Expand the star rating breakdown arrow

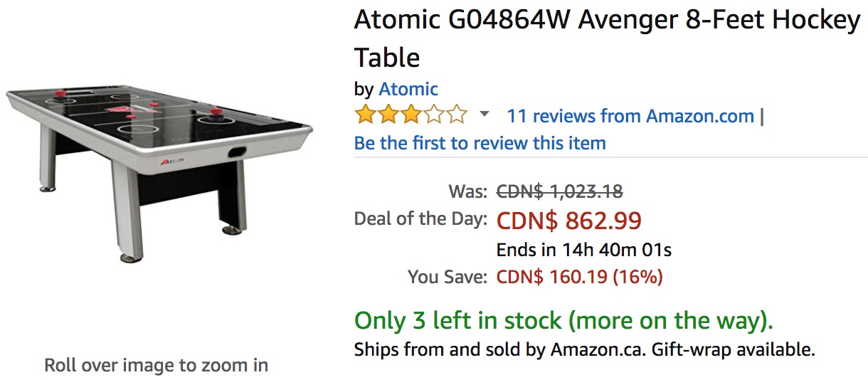click(485, 115)
